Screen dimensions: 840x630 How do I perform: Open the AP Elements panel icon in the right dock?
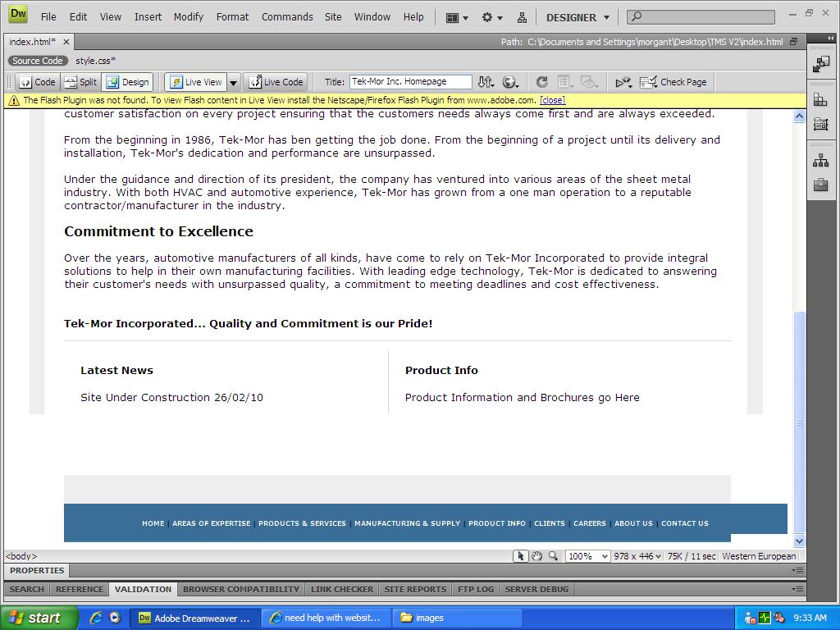pyautogui.click(x=820, y=125)
